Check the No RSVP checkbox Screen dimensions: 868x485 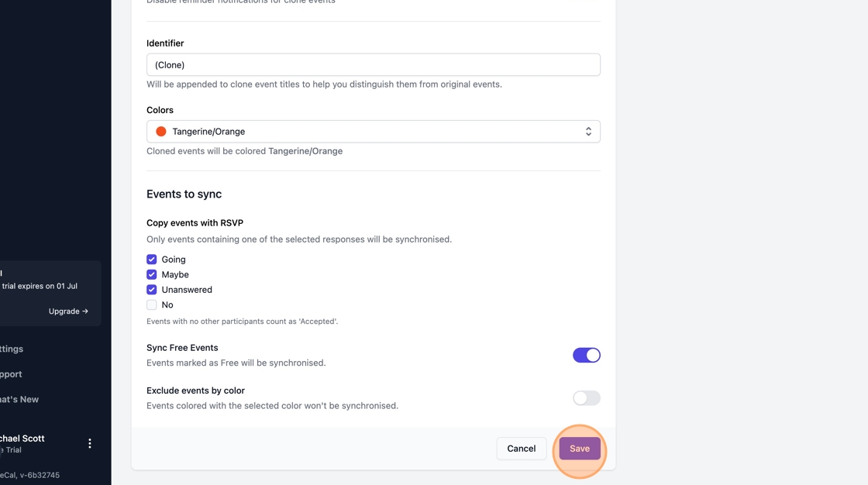click(152, 304)
